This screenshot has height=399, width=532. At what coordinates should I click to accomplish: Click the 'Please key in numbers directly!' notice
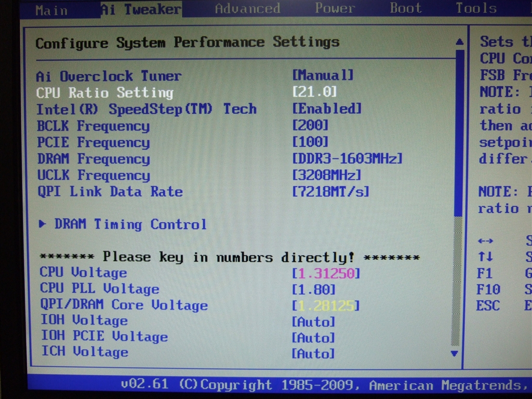(x=230, y=257)
